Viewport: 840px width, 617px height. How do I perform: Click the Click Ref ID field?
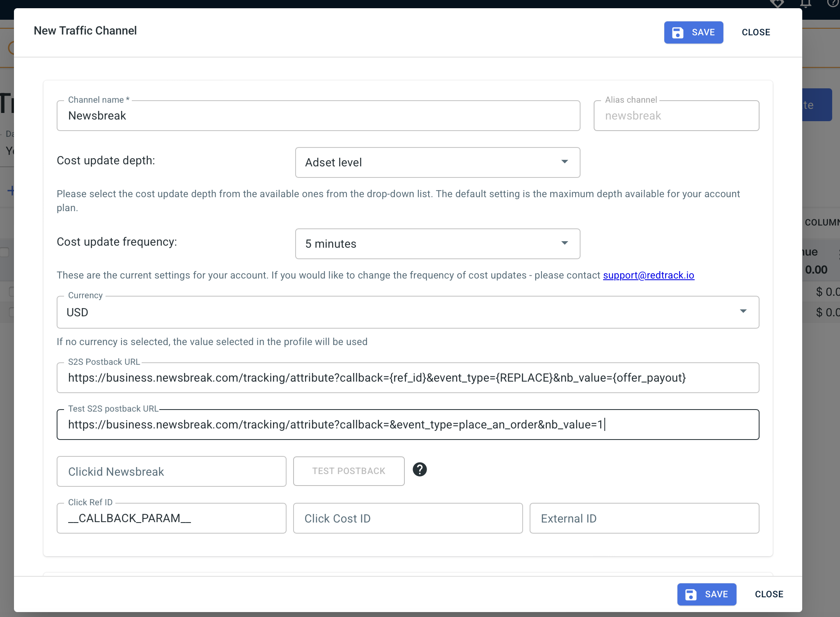(172, 518)
